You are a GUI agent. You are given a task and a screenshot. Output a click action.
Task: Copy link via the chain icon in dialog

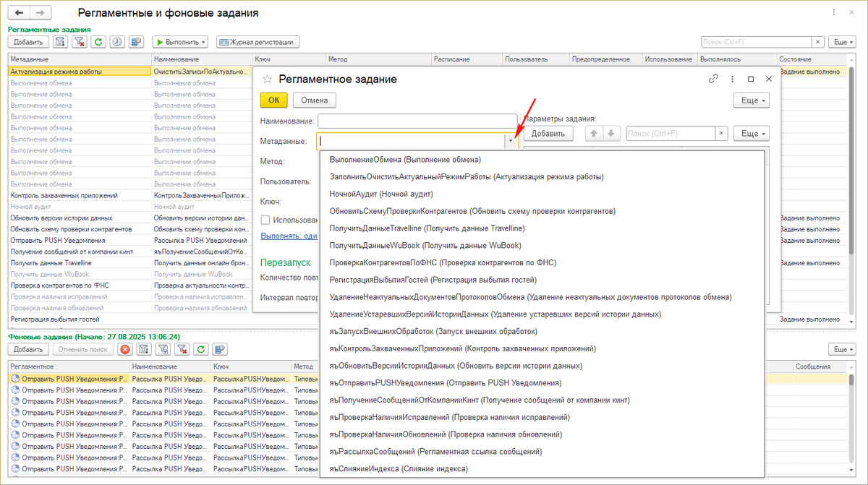pyautogui.click(x=713, y=79)
